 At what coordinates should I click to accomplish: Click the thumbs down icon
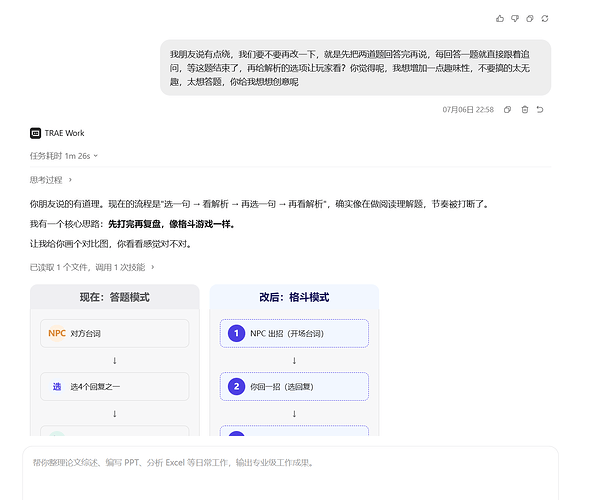tap(515, 18)
